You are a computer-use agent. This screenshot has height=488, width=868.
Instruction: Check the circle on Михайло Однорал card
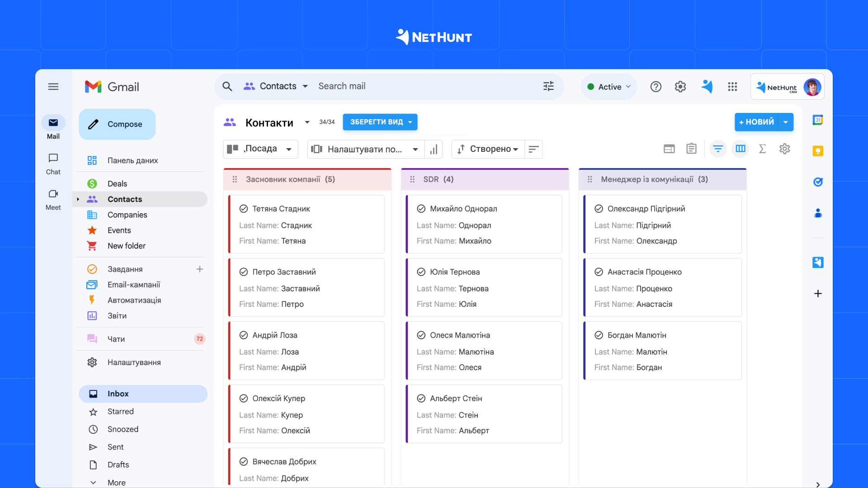(x=421, y=209)
